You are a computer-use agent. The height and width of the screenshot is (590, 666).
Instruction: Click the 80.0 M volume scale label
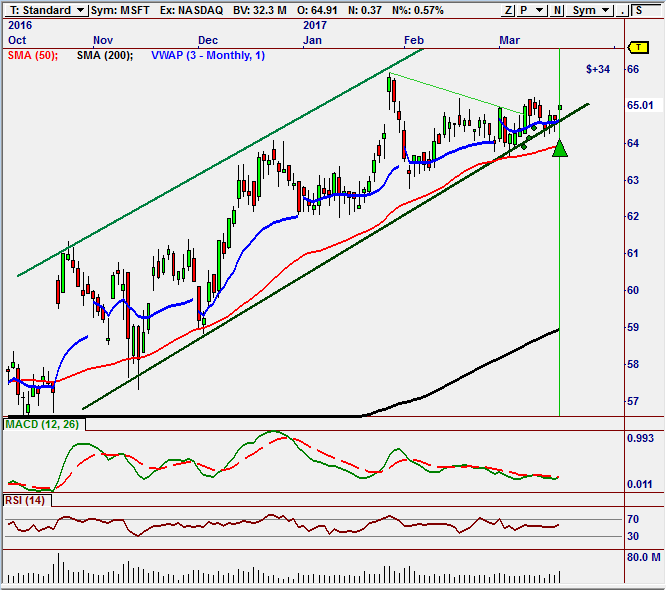[644, 557]
